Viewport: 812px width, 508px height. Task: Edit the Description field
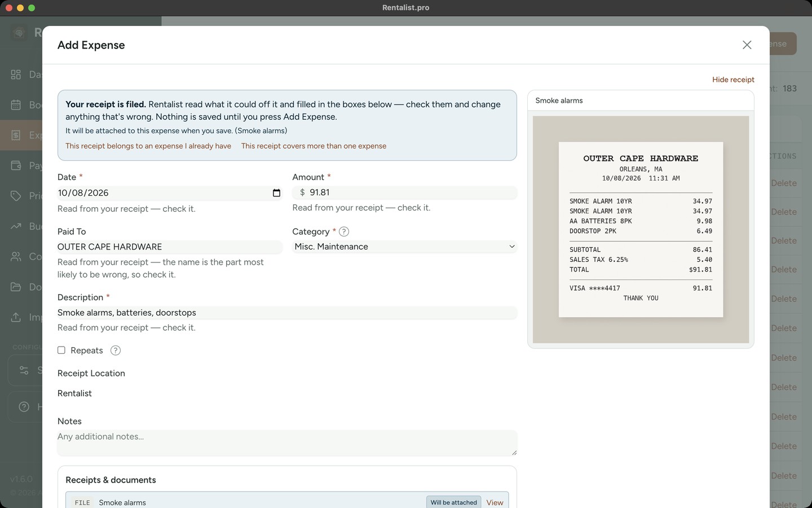[x=287, y=313]
